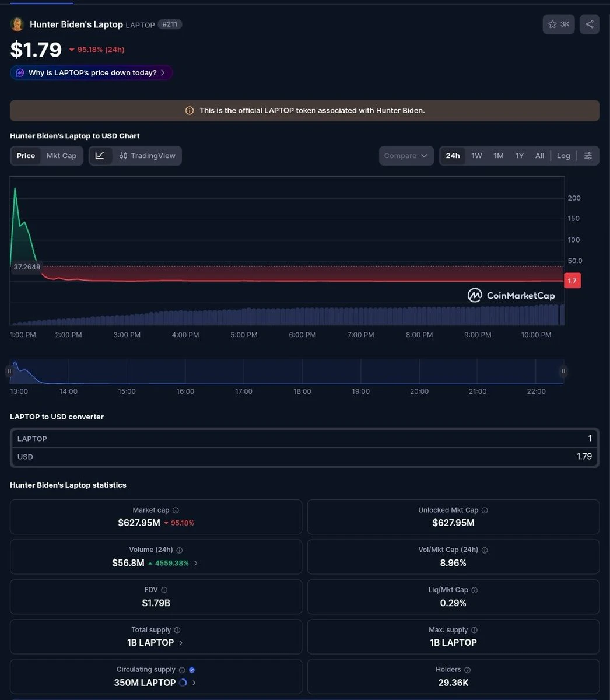Screen dimensions: 610x700
Task: Click the info icon in official token notice
Action: [x=190, y=111]
